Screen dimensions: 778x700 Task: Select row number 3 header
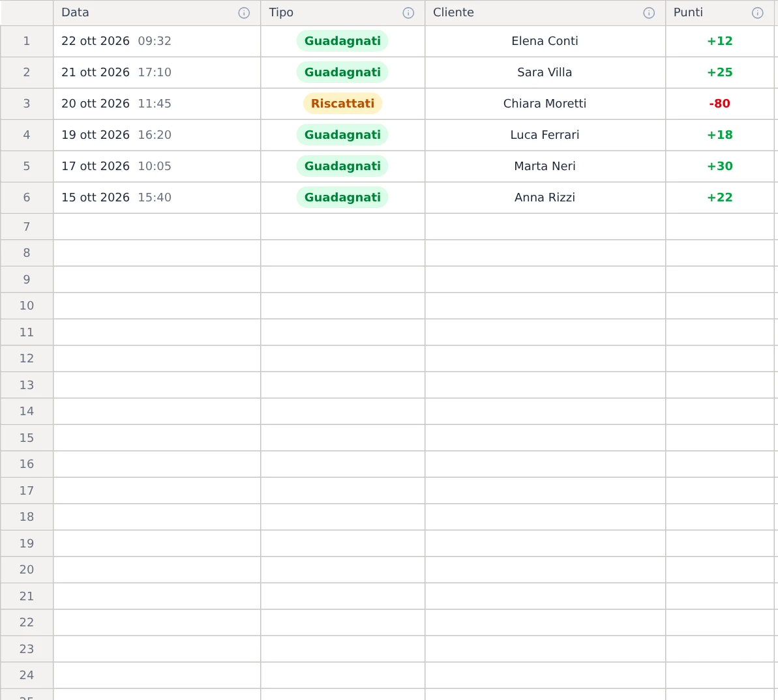click(27, 104)
